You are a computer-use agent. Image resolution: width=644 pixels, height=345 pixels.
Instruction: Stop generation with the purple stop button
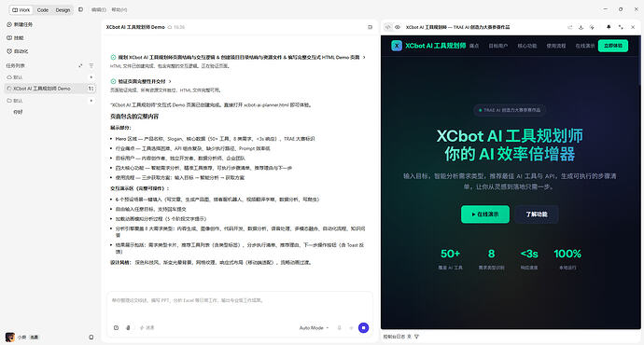click(x=363, y=328)
